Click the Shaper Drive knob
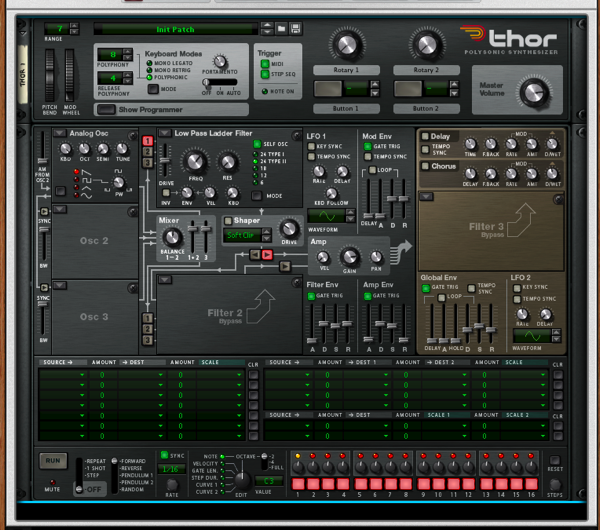Viewport: 600px width, 530px height. (x=289, y=228)
